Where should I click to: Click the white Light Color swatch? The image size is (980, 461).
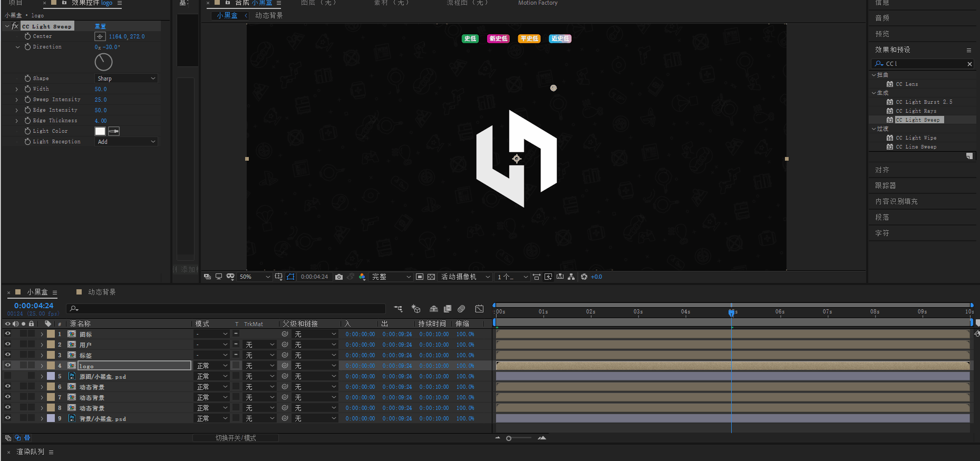pos(100,131)
